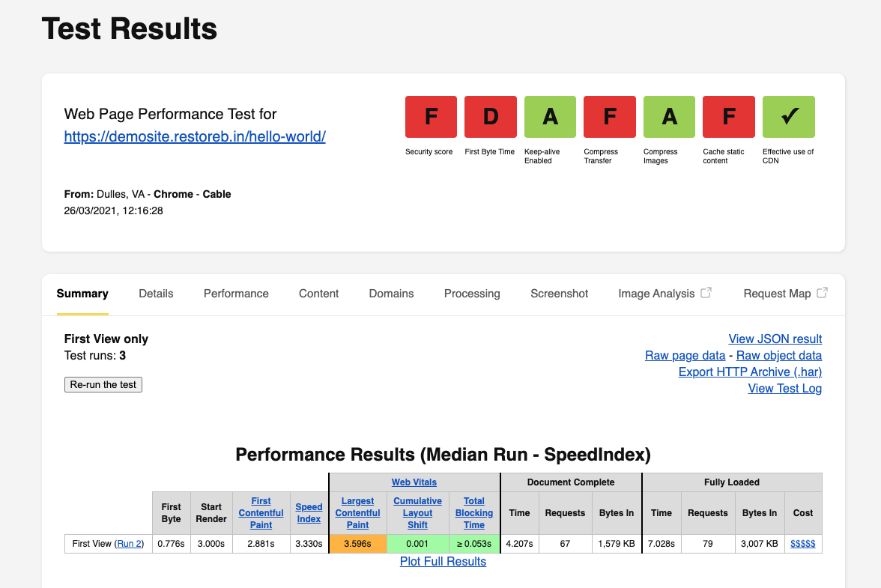
Task: Click external-link icon beside Request Map
Action: click(x=822, y=293)
